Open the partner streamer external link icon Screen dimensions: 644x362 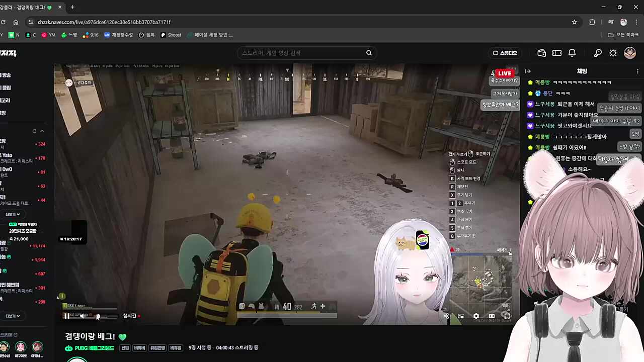16,335
